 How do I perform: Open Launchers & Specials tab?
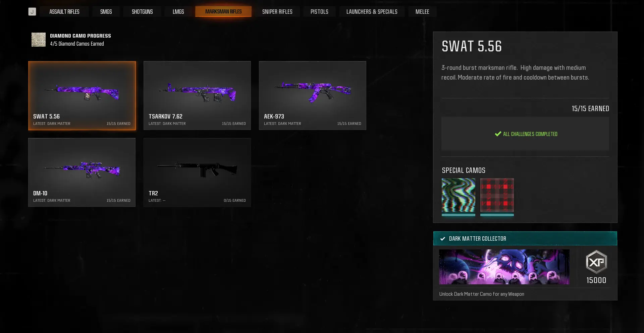[372, 12]
